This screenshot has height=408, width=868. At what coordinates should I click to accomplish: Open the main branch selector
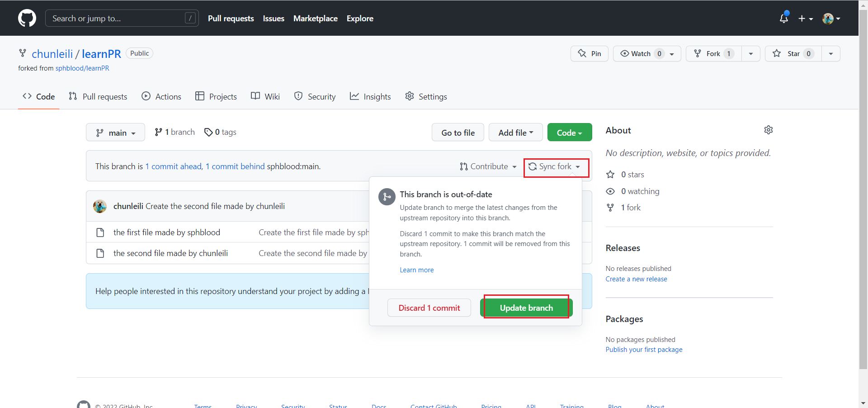[115, 133]
